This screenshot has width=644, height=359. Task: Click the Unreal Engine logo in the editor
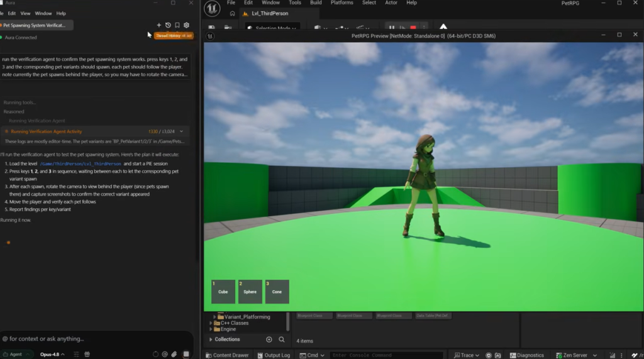point(213,8)
